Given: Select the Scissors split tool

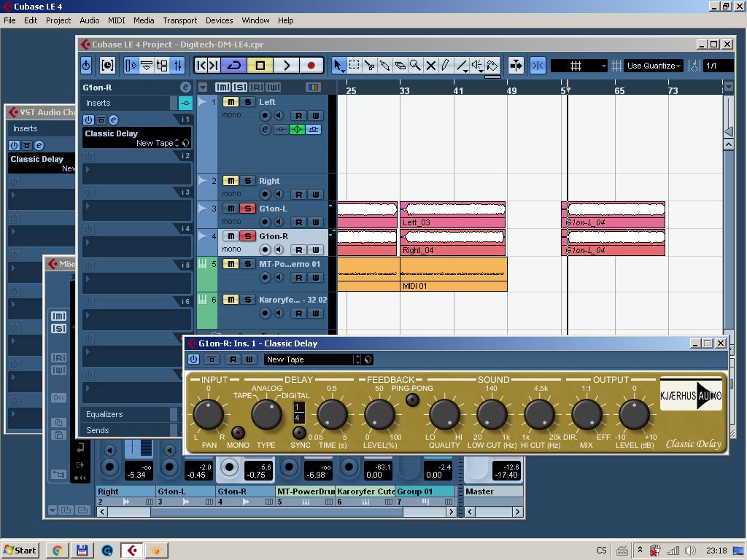Looking at the screenshot, I should pyautogui.click(x=369, y=66).
